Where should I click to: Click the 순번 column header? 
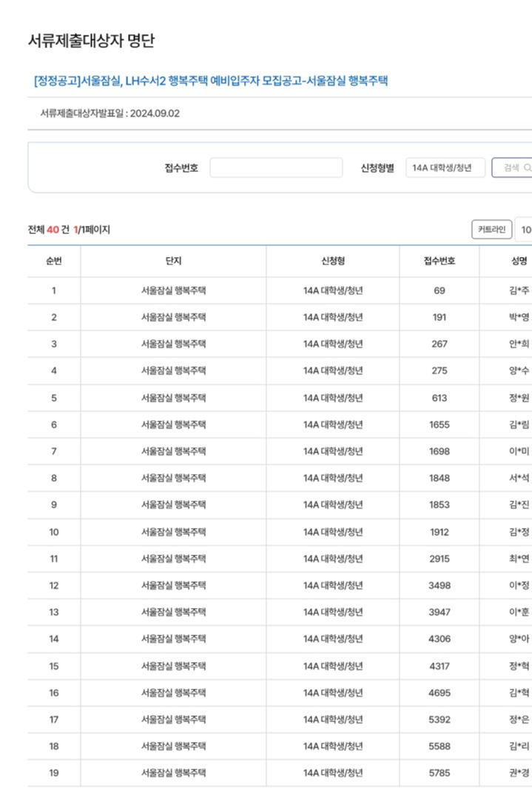[54, 261]
